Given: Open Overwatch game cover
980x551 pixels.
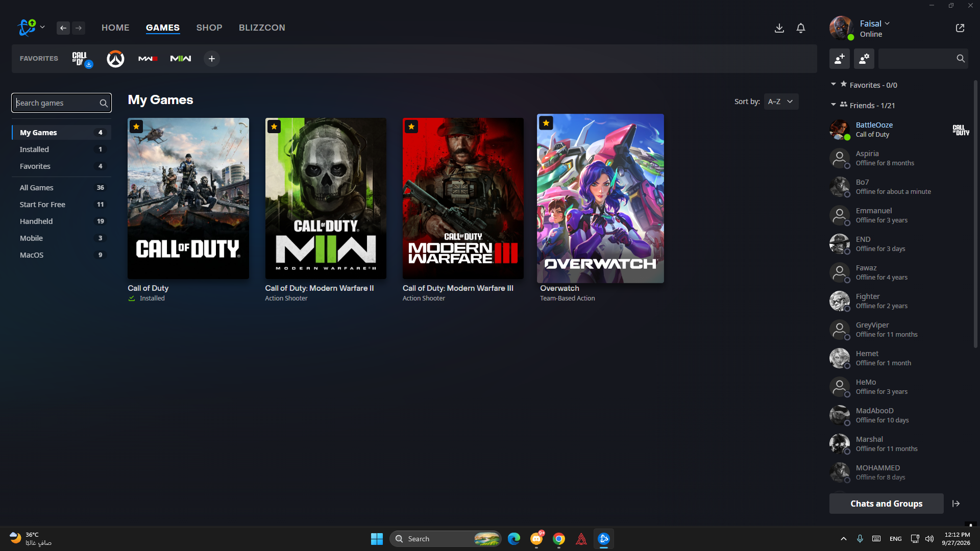Looking at the screenshot, I should (600, 198).
